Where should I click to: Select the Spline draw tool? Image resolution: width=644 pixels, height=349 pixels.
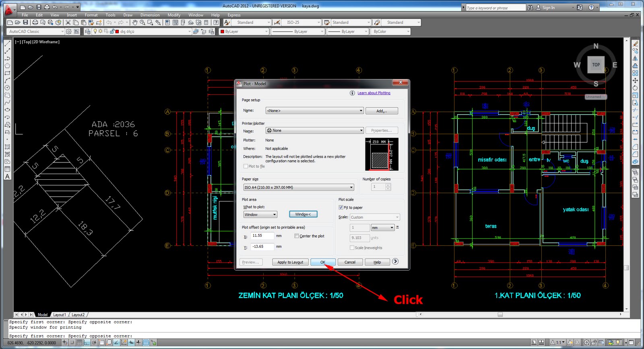click(7, 103)
